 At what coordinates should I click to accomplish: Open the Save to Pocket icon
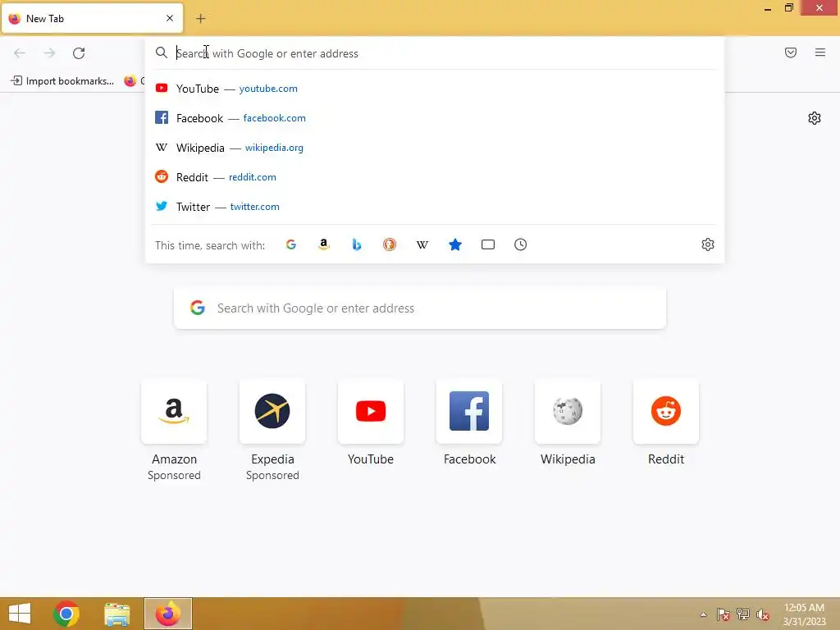coord(791,52)
